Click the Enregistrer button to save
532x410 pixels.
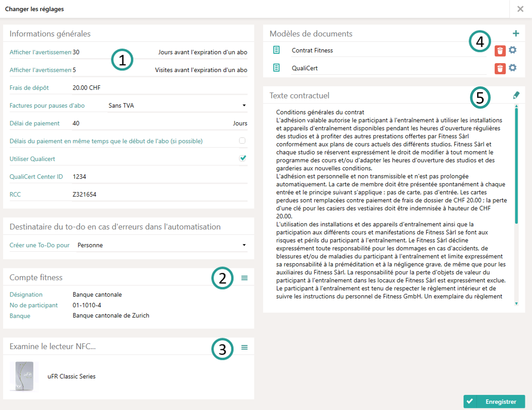point(494,401)
